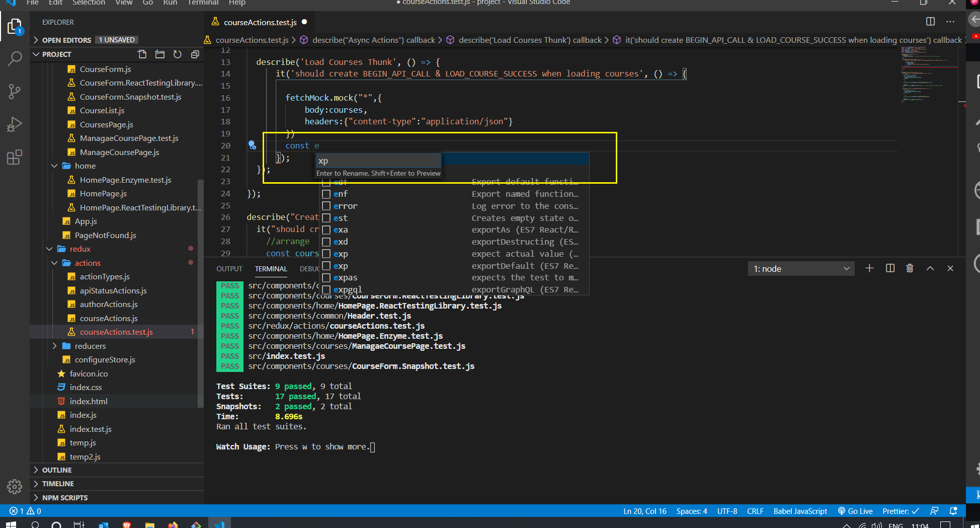
Task: Select 'exp' exportDefault snippet suggestion
Action: tap(455, 266)
